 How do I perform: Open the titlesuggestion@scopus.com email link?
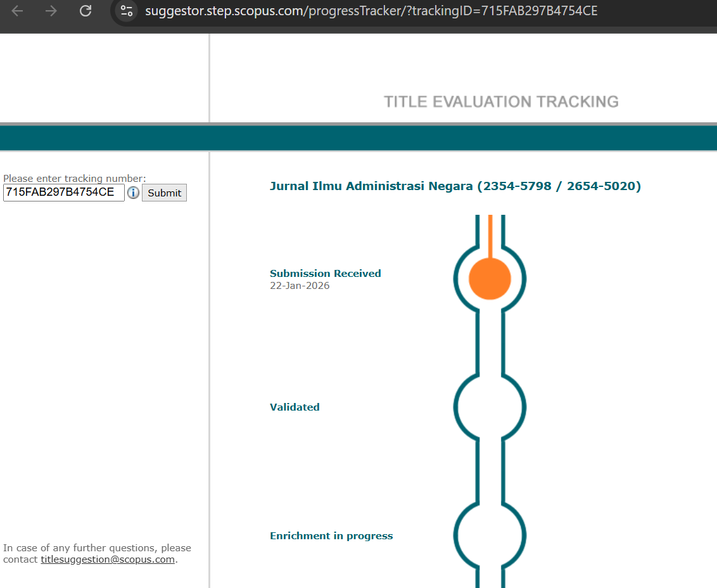click(108, 559)
